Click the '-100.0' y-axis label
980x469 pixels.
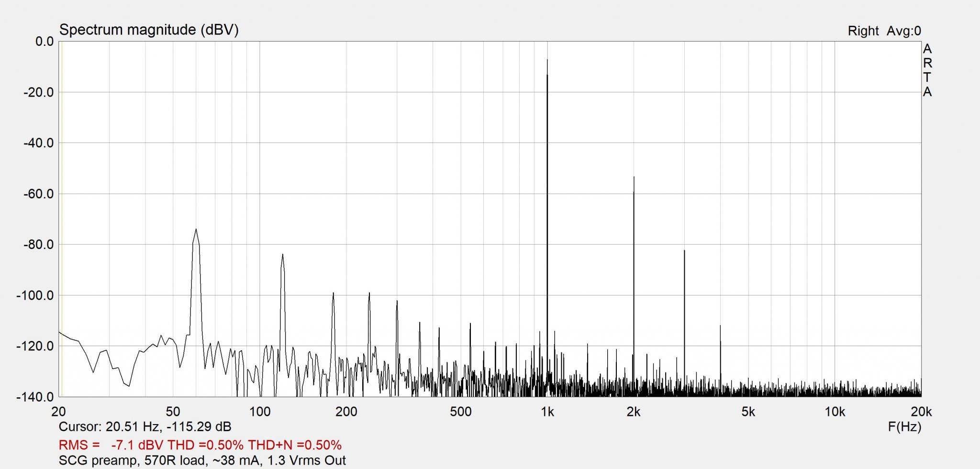(x=35, y=295)
